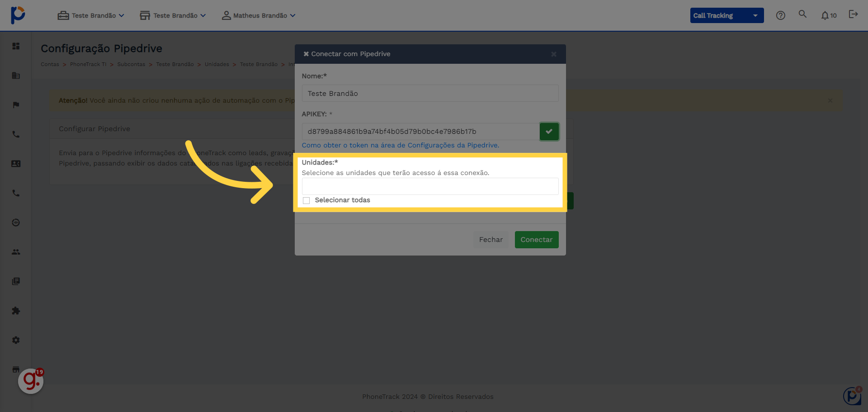Open the flag icon in the sidebar

coord(16,105)
